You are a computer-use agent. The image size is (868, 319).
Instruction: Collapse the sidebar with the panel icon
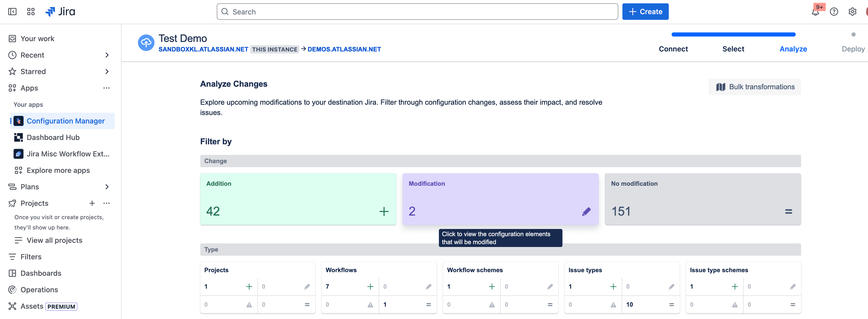click(x=12, y=12)
